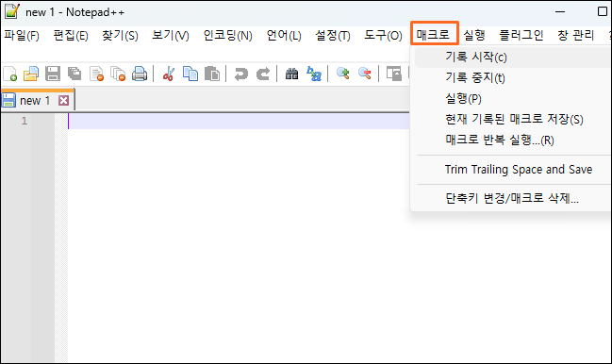Click the 매크로 menu header

[x=434, y=34]
